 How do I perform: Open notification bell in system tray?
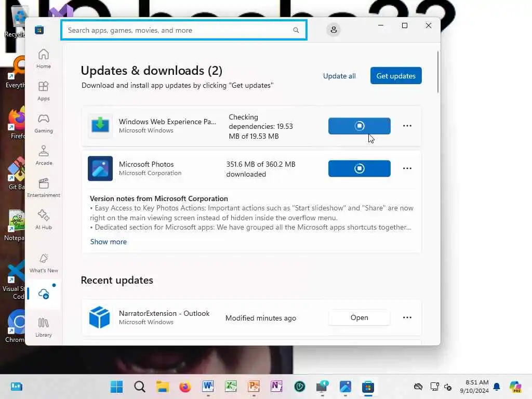pos(497,387)
